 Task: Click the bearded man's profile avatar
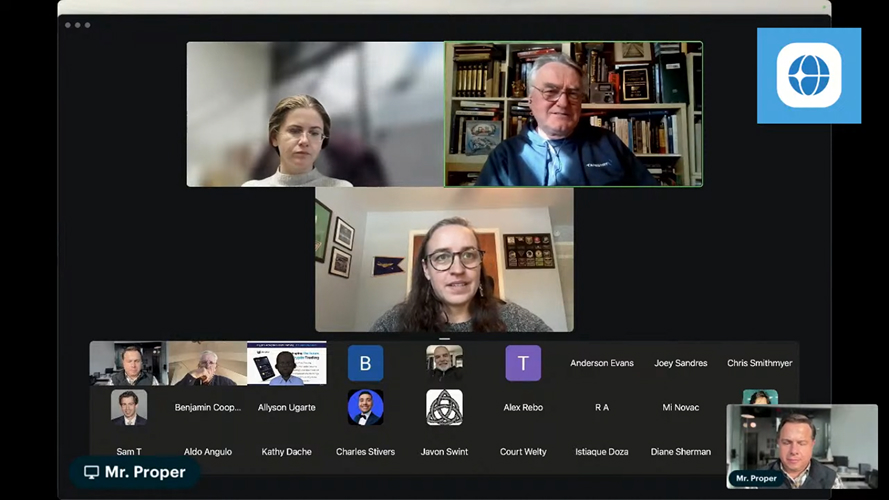point(444,362)
